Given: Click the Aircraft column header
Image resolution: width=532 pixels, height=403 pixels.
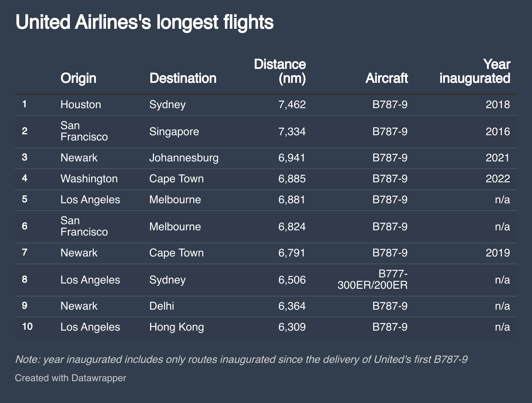Looking at the screenshot, I should pyautogui.click(x=387, y=78).
